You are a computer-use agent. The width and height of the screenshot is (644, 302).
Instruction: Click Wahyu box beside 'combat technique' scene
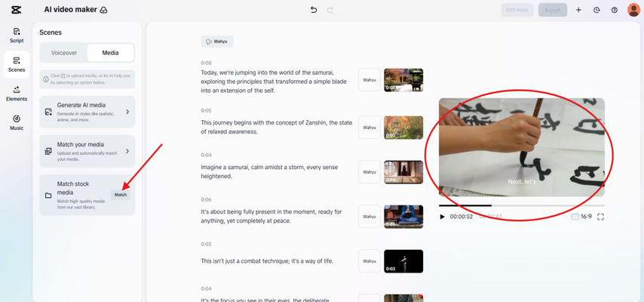370,261
